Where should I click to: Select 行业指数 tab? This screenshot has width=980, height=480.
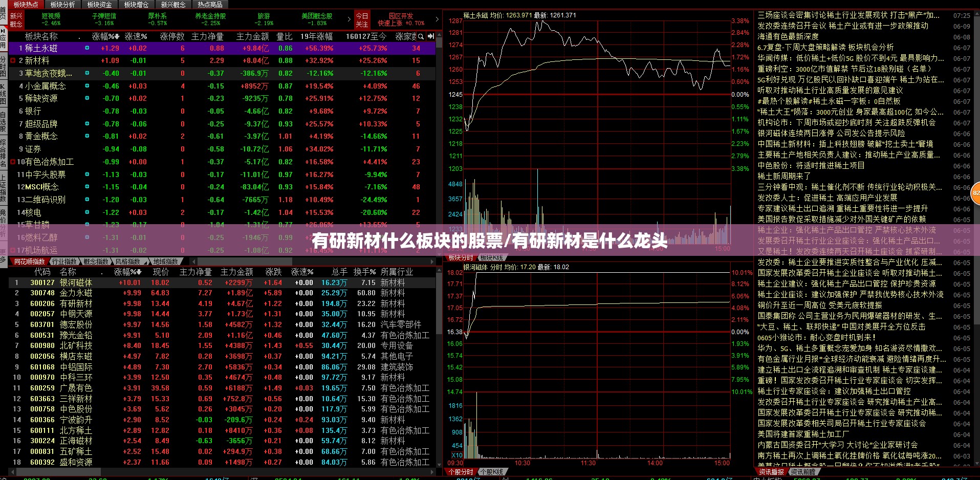[64, 261]
